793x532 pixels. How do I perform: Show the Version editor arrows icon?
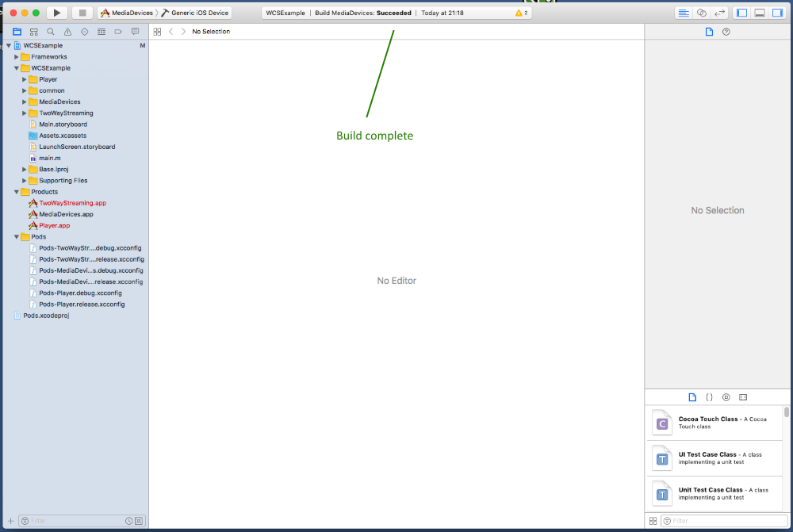coord(719,13)
